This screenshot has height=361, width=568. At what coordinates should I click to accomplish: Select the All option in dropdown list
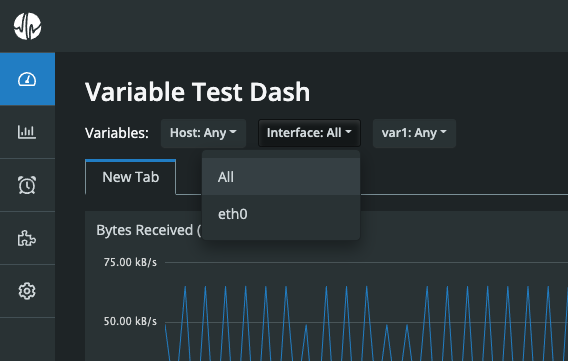click(281, 177)
